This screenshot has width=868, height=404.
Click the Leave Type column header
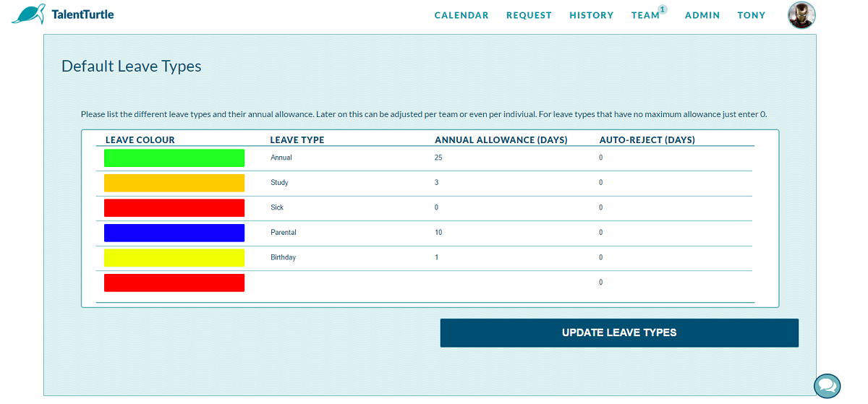click(297, 140)
